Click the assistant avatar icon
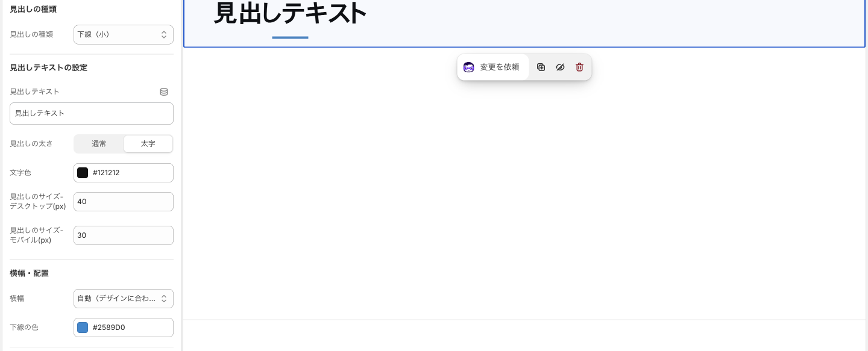 click(x=469, y=67)
